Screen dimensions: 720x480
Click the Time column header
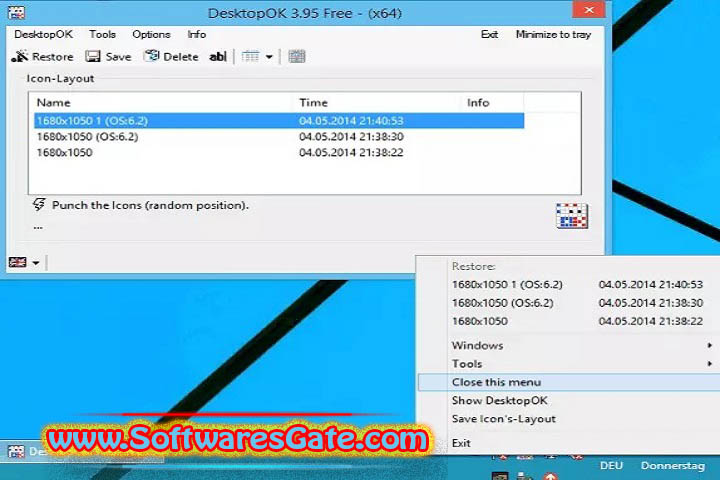(x=377, y=102)
